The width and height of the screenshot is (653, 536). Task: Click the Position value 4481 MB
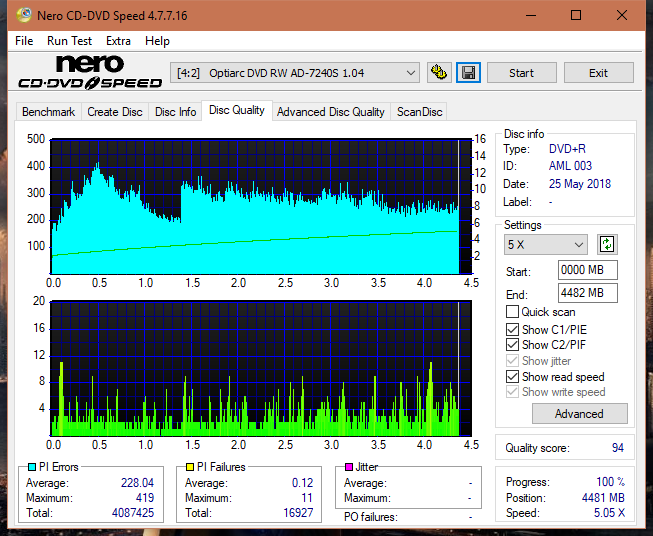point(603,498)
